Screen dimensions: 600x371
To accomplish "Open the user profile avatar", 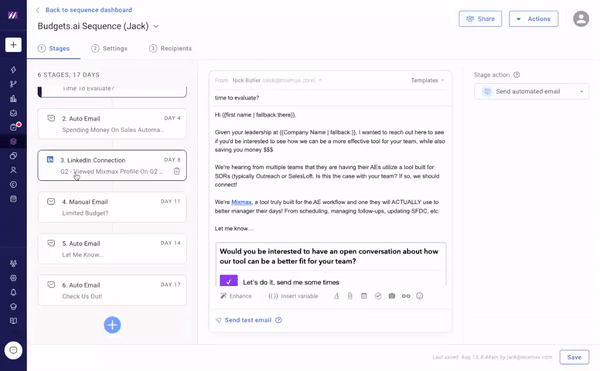I will tap(581, 19).
